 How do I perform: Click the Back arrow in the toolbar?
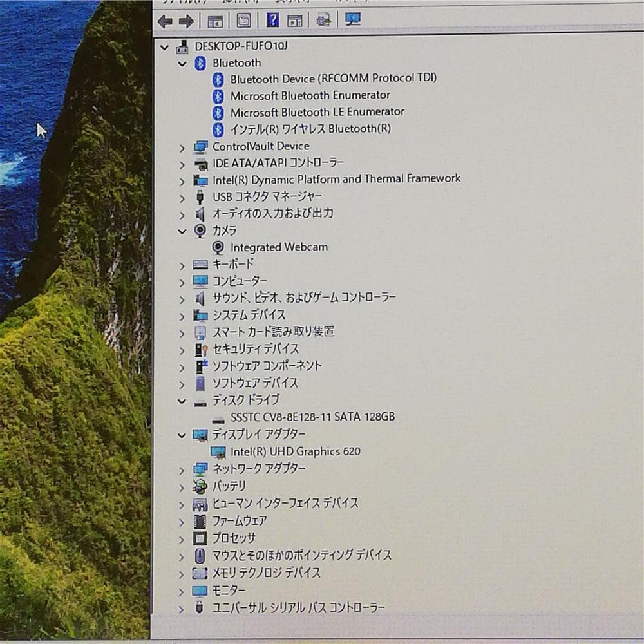tap(165, 21)
